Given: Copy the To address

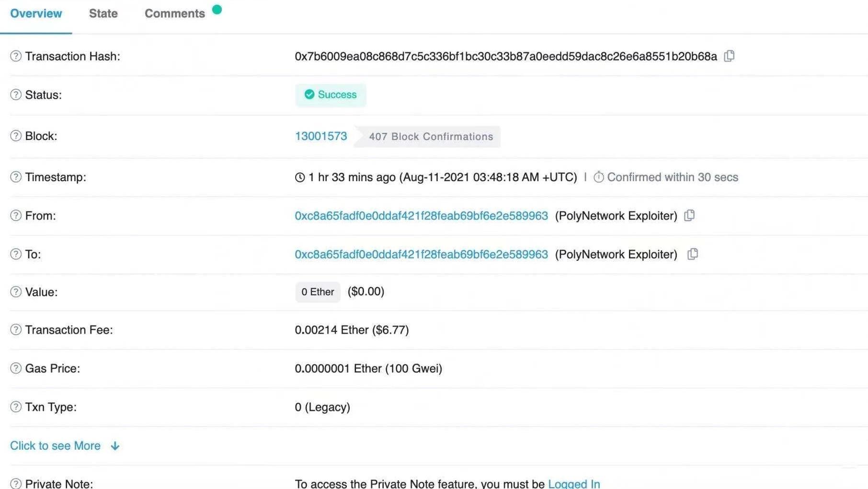Looking at the screenshot, I should pyautogui.click(x=692, y=254).
